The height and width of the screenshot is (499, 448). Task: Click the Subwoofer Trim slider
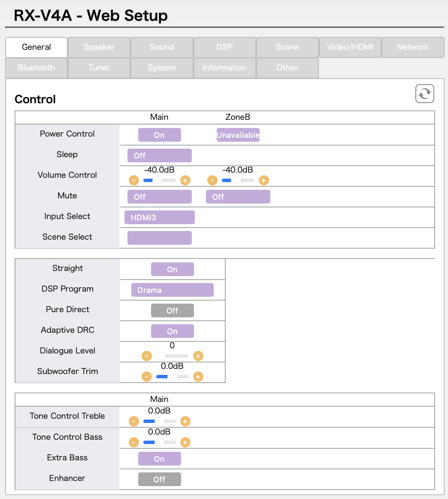172,377
